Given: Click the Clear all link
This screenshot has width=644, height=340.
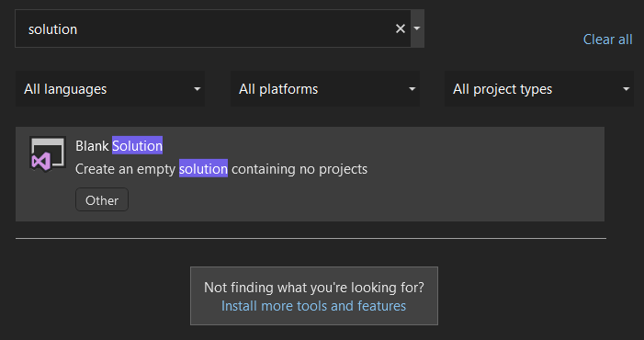Looking at the screenshot, I should pyautogui.click(x=607, y=40).
